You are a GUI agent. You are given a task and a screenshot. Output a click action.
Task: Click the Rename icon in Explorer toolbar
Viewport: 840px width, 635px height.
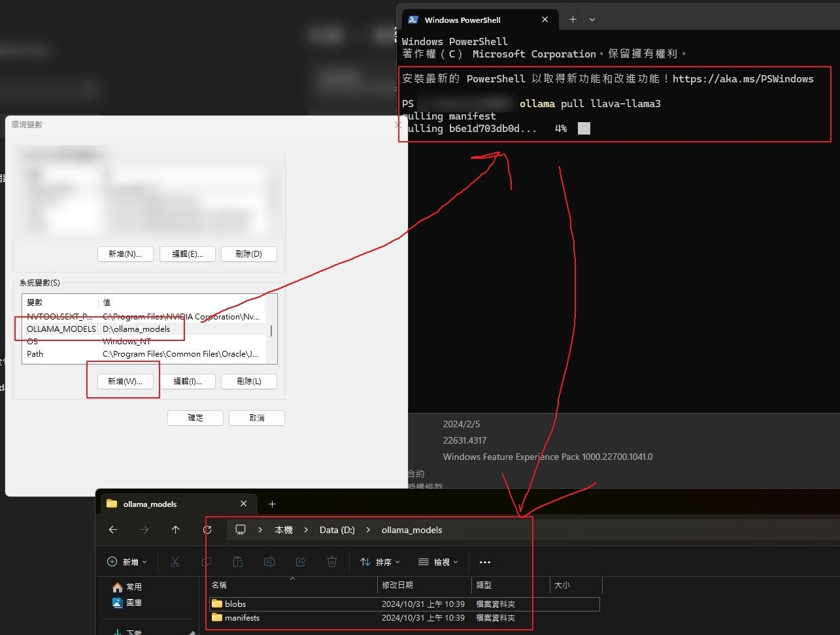pyautogui.click(x=269, y=562)
